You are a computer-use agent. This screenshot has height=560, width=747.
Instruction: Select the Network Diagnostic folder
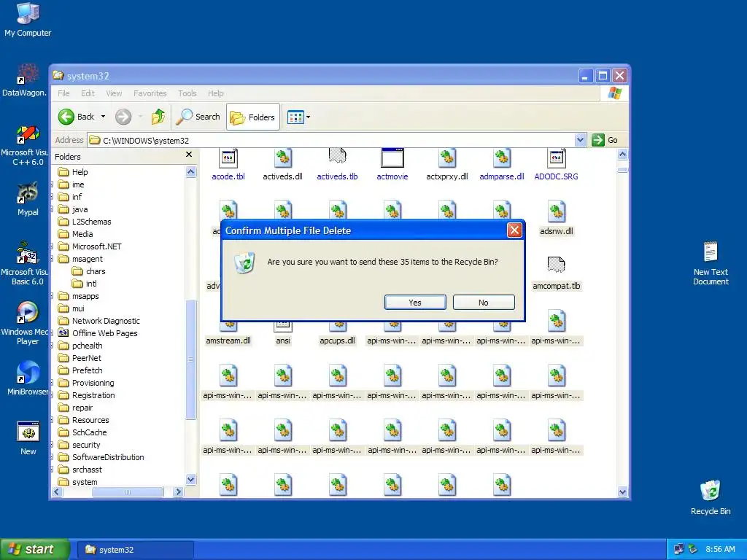coord(98,321)
